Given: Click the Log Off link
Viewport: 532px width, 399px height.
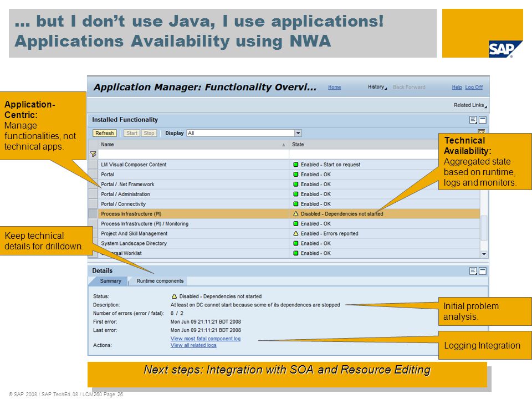Looking at the screenshot, I should pos(474,87).
